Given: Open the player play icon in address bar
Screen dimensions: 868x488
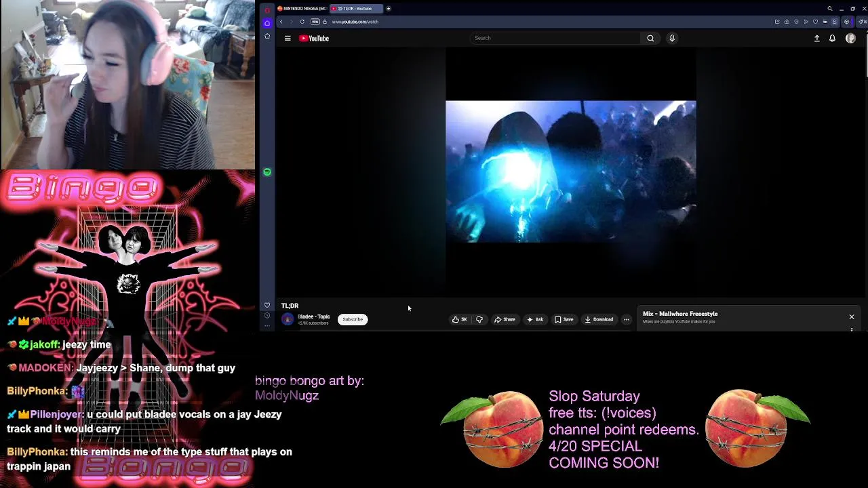Looking at the screenshot, I should [x=806, y=22].
